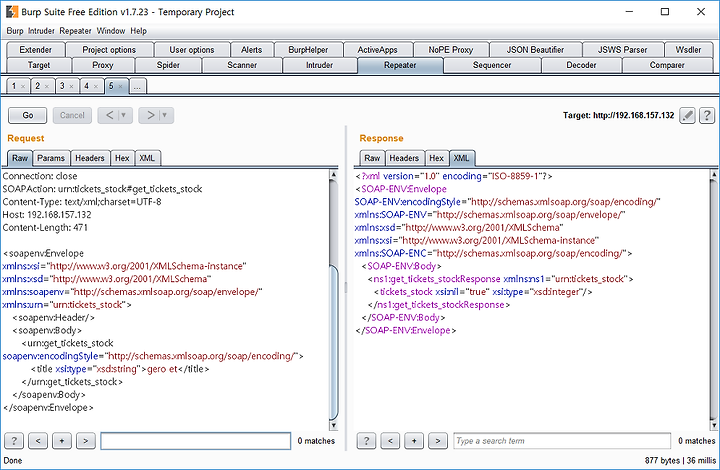This screenshot has width=720, height=470.
Task: Open the Help menu
Action: (x=138, y=31)
